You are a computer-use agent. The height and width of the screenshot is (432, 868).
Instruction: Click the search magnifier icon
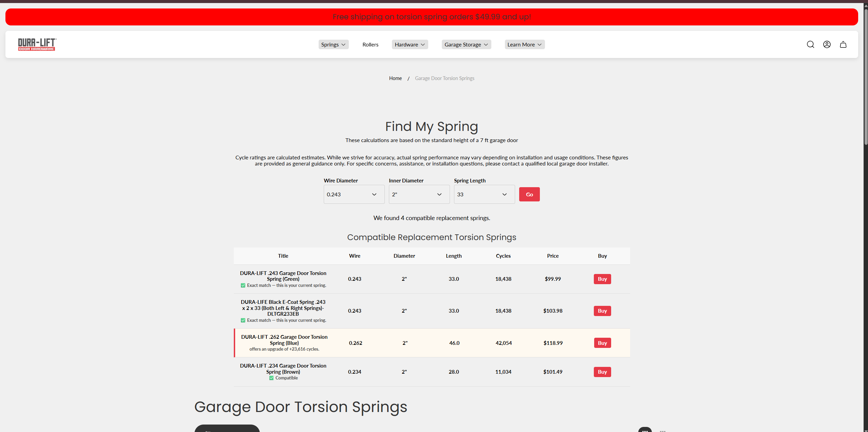coord(811,44)
